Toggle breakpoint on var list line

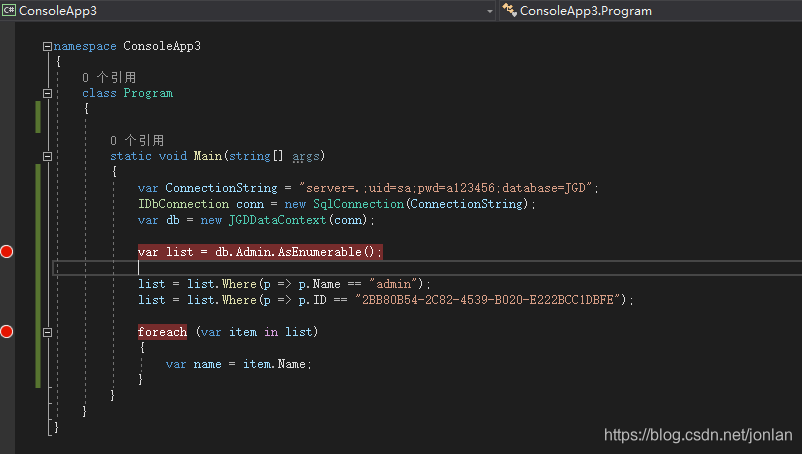point(7,252)
